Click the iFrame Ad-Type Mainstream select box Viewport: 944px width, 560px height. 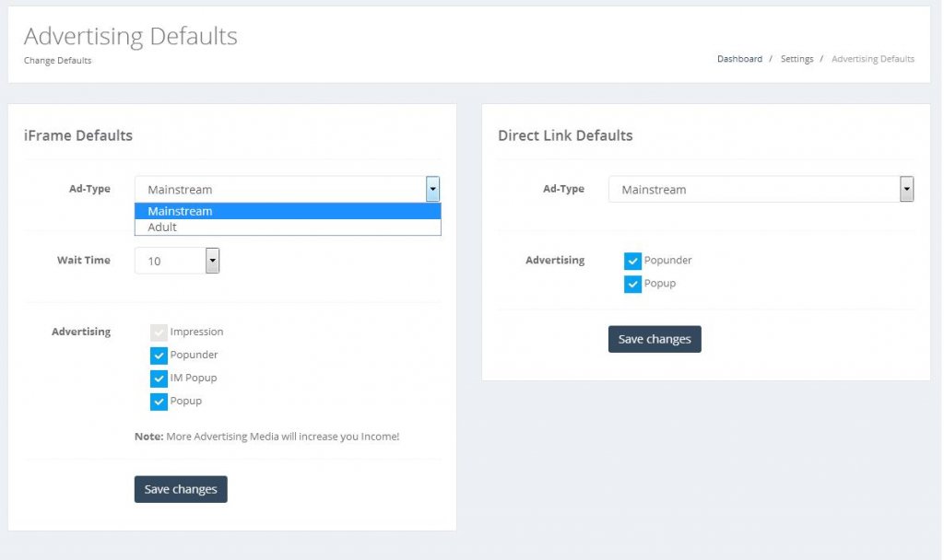288,189
